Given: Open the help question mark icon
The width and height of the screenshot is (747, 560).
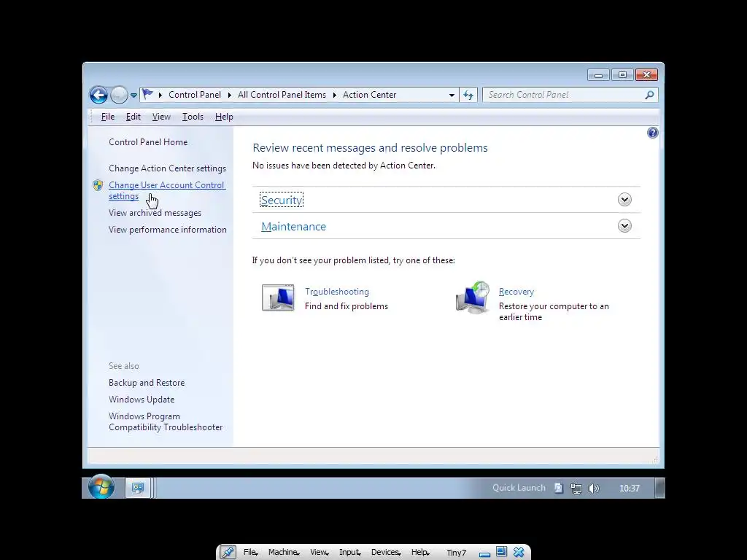Looking at the screenshot, I should pyautogui.click(x=652, y=133).
